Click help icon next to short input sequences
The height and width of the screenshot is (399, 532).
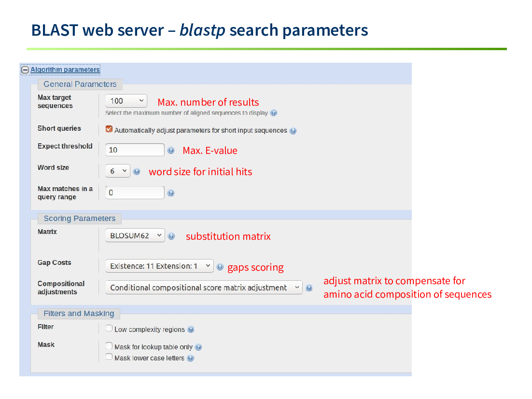tap(293, 131)
